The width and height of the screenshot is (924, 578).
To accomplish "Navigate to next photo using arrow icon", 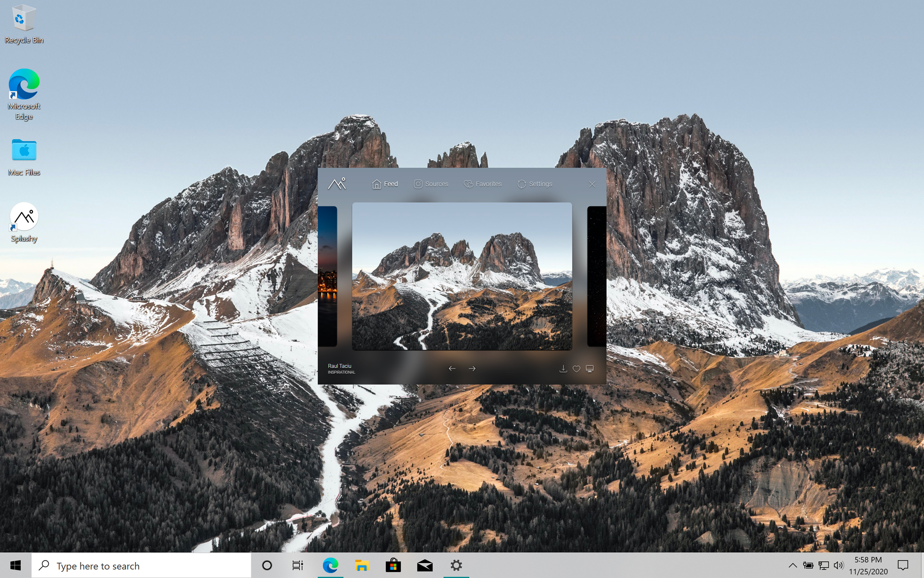I will click(x=471, y=368).
